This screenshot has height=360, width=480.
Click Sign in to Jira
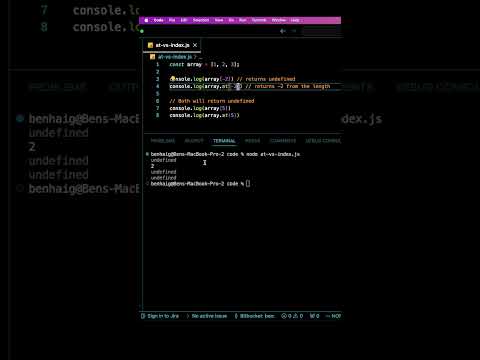coord(160,316)
